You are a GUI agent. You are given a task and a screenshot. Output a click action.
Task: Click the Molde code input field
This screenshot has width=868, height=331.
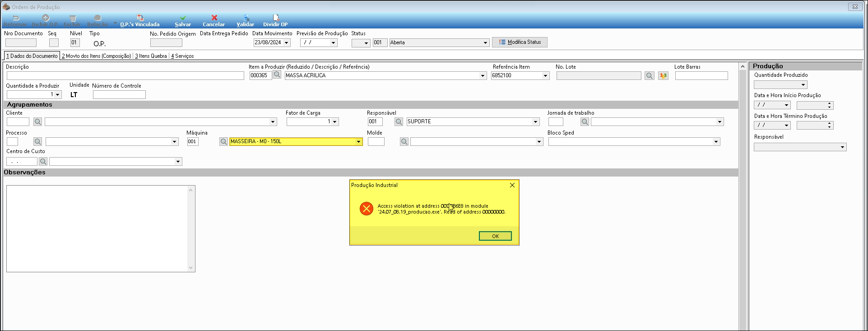[x=376, y=142]
